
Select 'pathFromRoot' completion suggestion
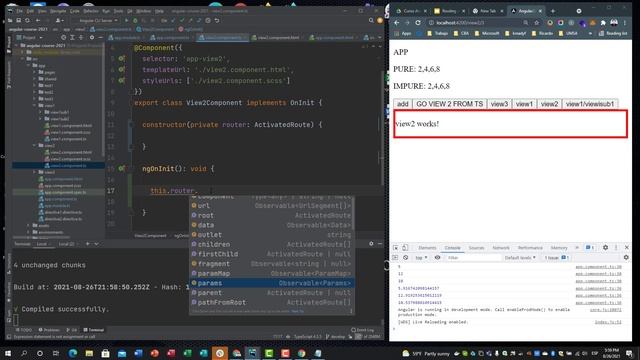(x=272, y=302)
